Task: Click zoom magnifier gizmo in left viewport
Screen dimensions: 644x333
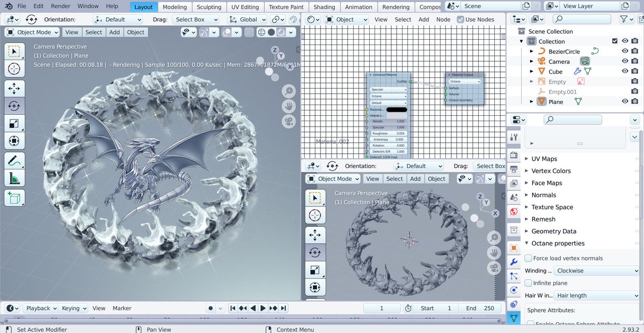Action: (288, 91)
